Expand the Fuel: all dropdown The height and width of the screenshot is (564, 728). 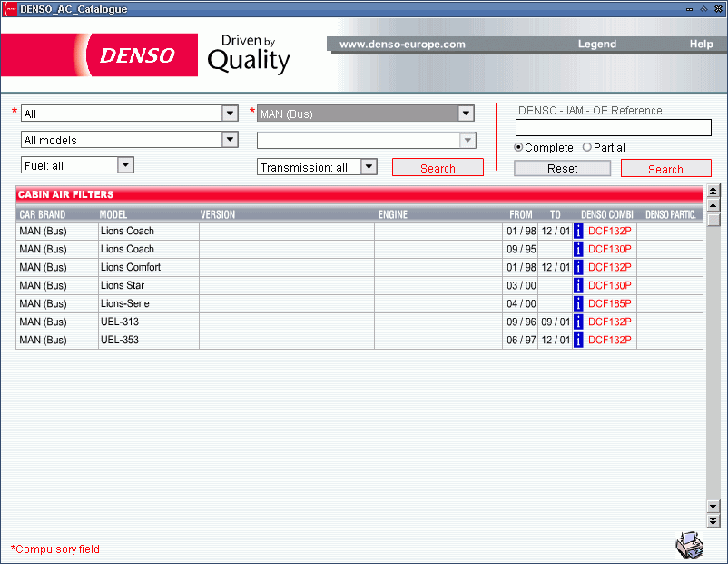(x=126, y=165)
